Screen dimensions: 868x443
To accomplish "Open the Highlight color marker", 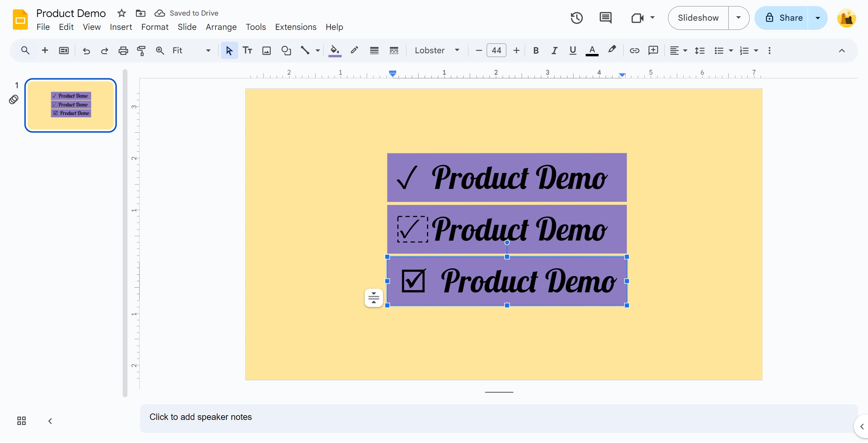I will click(612, 50).
